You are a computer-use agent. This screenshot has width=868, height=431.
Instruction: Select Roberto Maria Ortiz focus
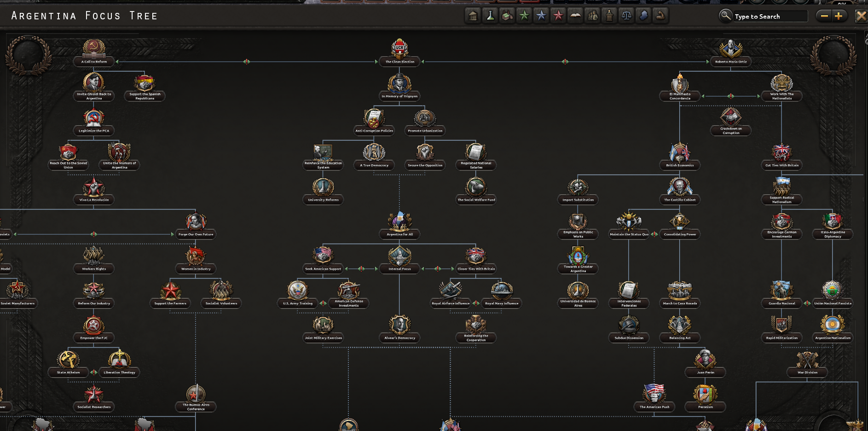[731, 52]
